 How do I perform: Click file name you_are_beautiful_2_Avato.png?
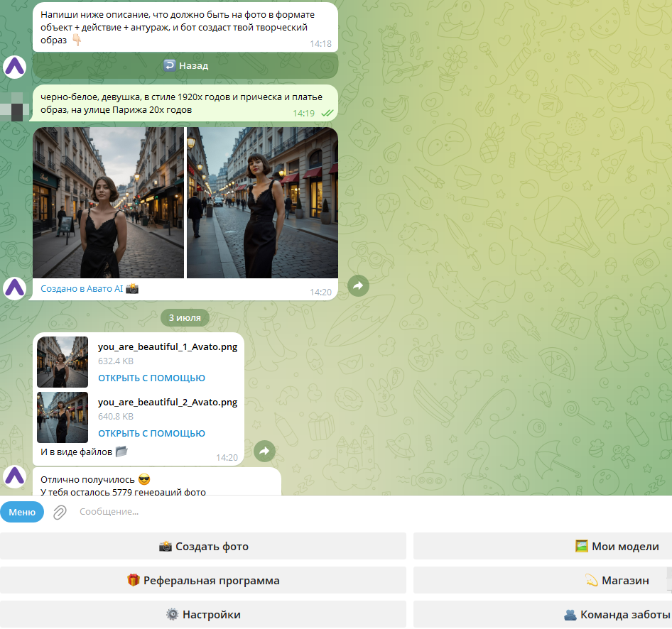point(168,402)
